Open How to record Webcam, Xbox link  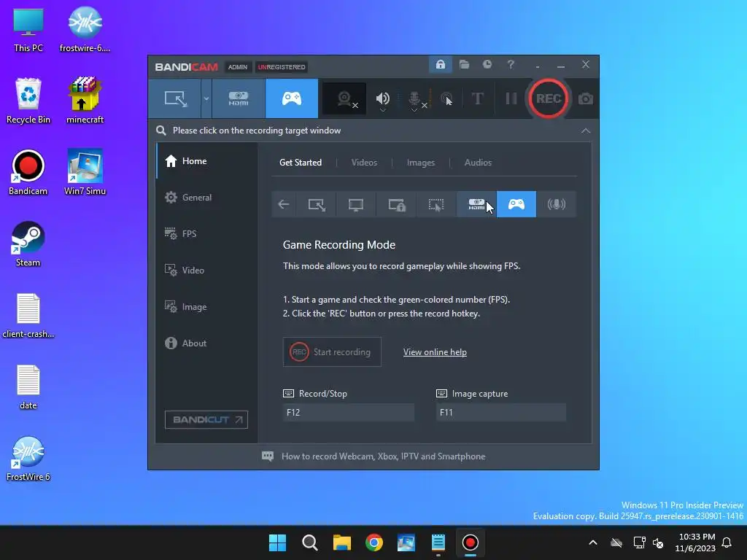click(374, 456)
